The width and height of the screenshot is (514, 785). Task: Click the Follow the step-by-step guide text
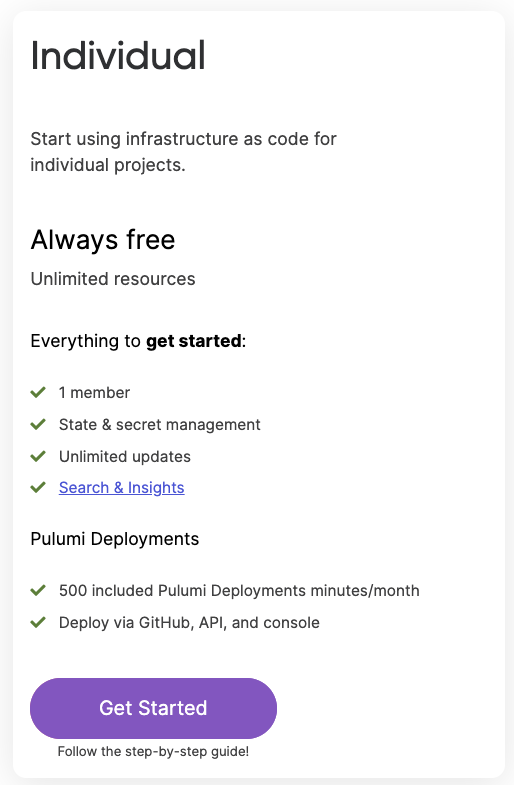[x=153, y=751]
